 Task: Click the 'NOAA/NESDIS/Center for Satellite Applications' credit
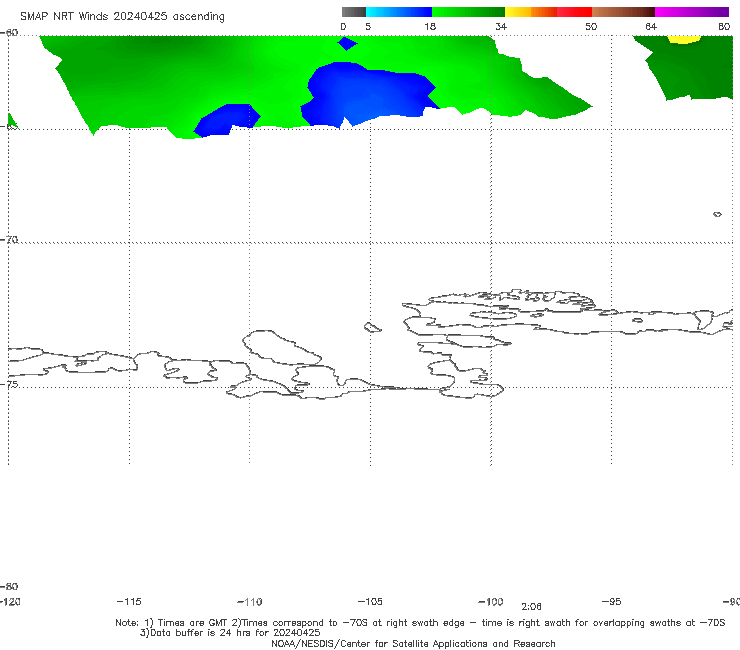point(413,643)
